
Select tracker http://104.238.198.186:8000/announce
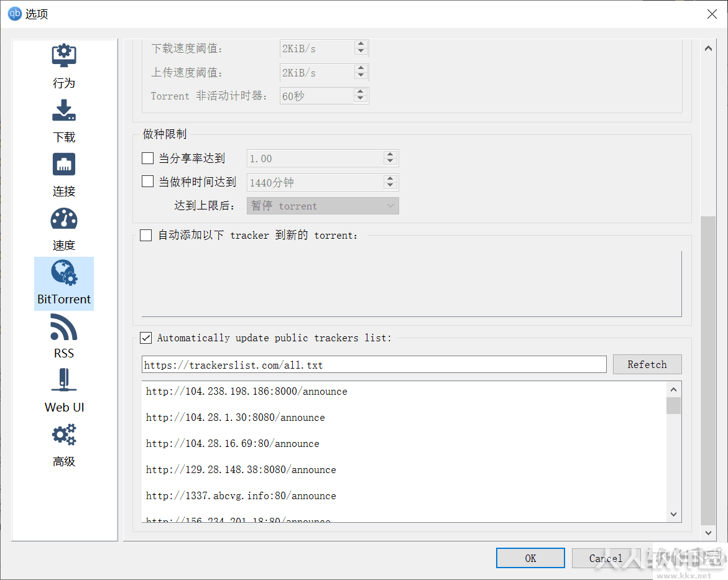247,392
